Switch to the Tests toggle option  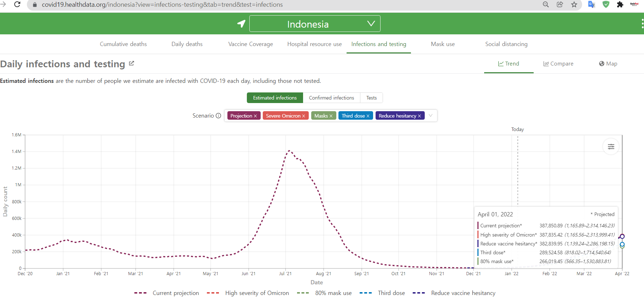(371, 98)
